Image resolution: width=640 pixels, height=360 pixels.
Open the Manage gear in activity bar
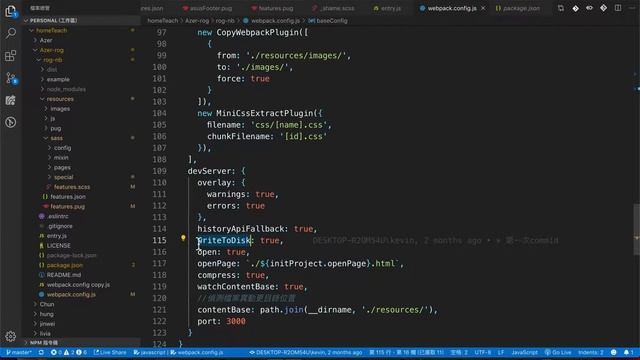(x=11, y=336)
